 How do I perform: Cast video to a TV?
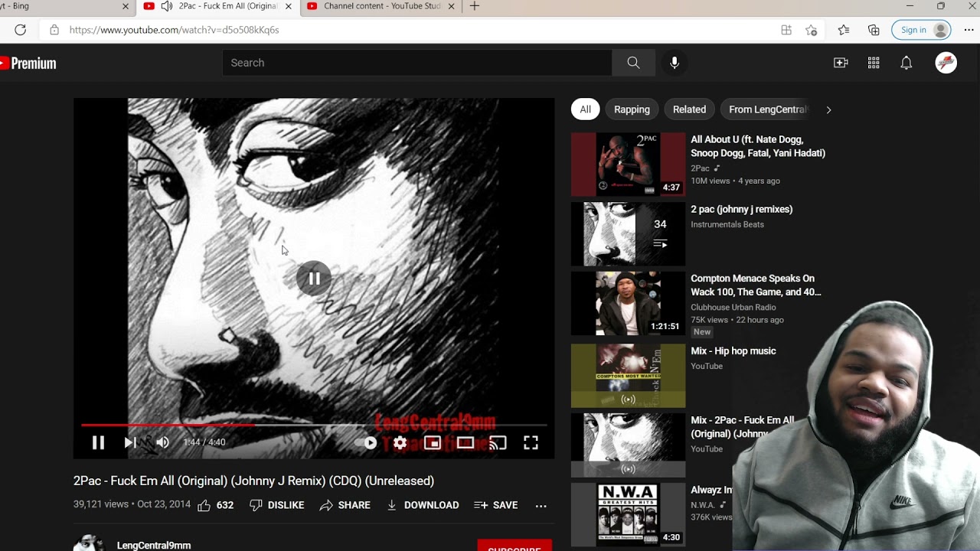point(498,442)
